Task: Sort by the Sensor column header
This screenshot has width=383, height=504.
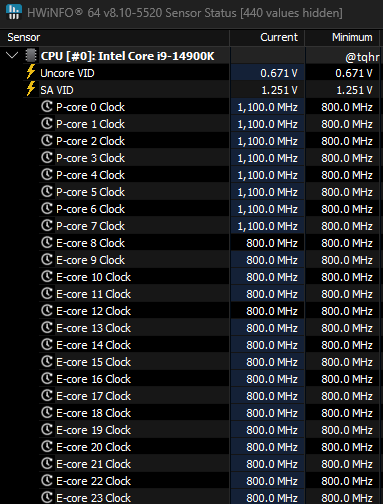Action: click(115, 37)
